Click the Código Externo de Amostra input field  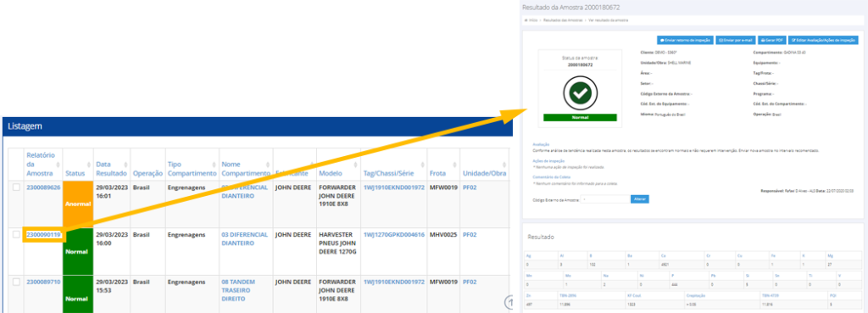(x=604, y=198)
